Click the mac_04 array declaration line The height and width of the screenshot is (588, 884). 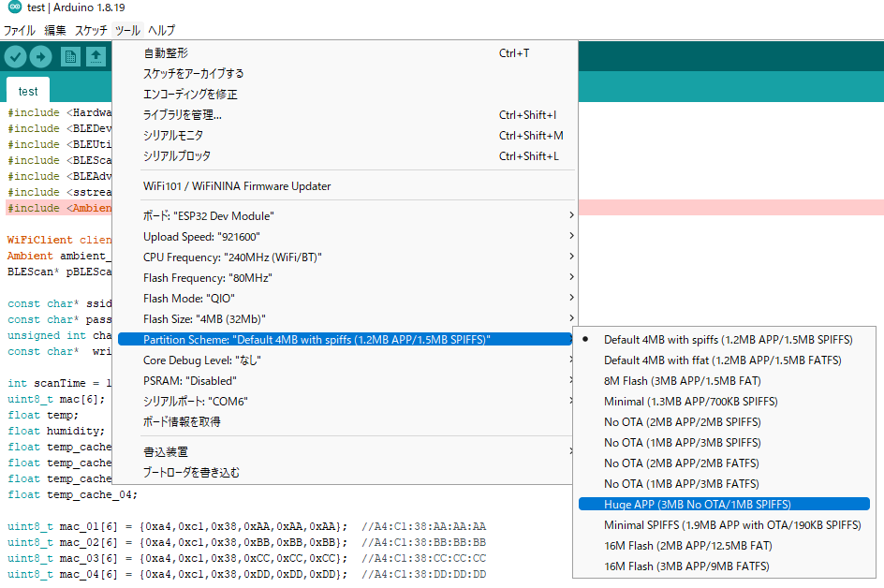click(x=246, y=574)
